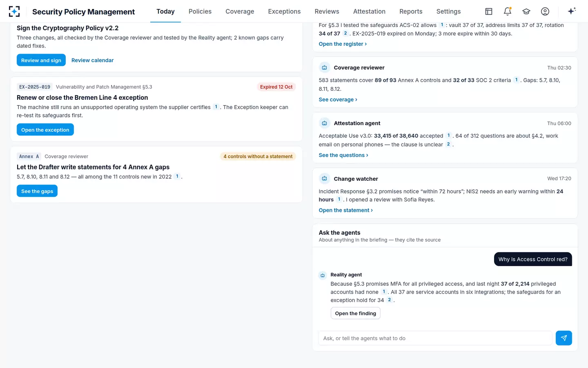
Task: Open the Review calendar link
Action: coord(92,60)
